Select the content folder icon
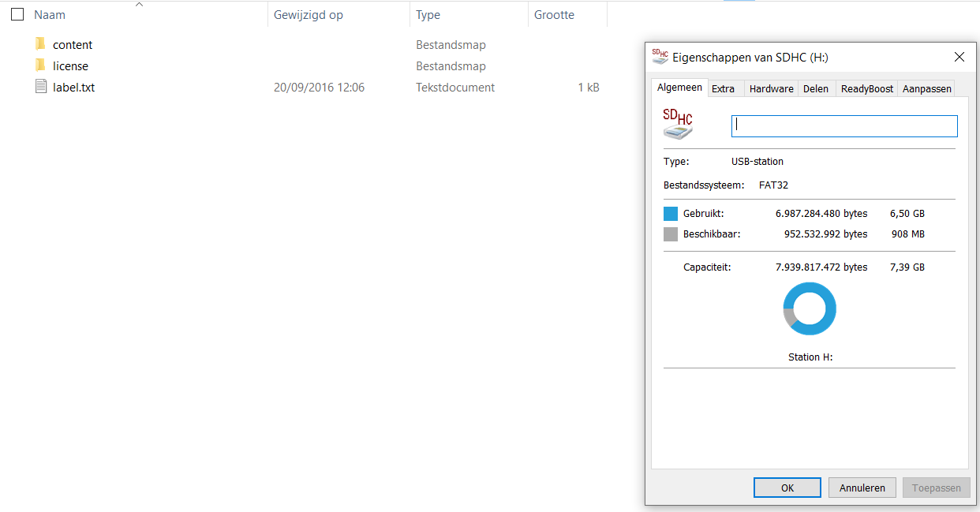Image resolution: width=980 pixels, height=512 pixels. [40, 44]
